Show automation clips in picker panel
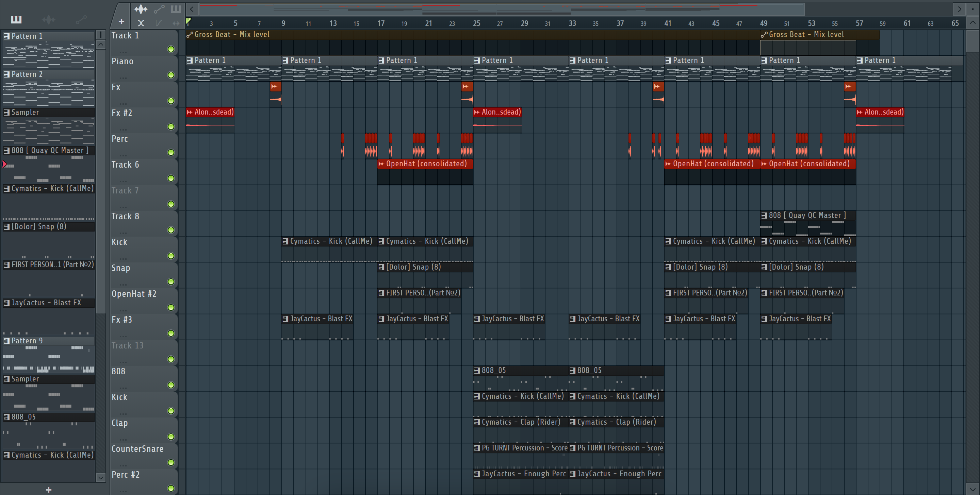The image size is (980, 495). click(81, 19)
